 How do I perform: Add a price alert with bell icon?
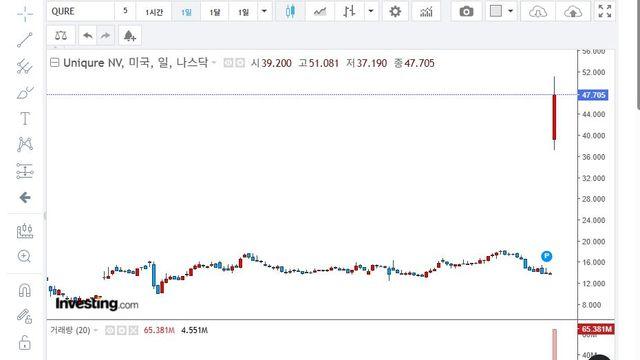(129, 36)
